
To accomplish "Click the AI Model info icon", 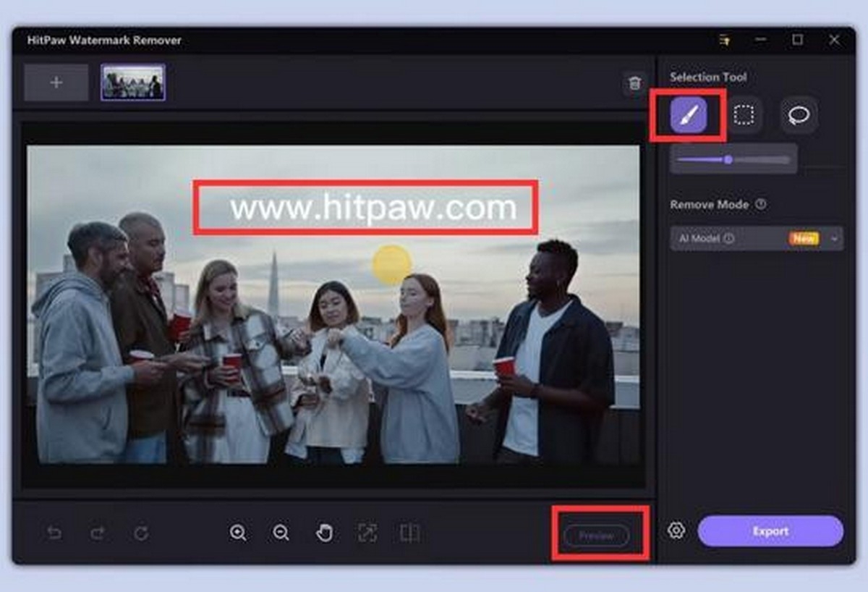I will pos(729,238).
